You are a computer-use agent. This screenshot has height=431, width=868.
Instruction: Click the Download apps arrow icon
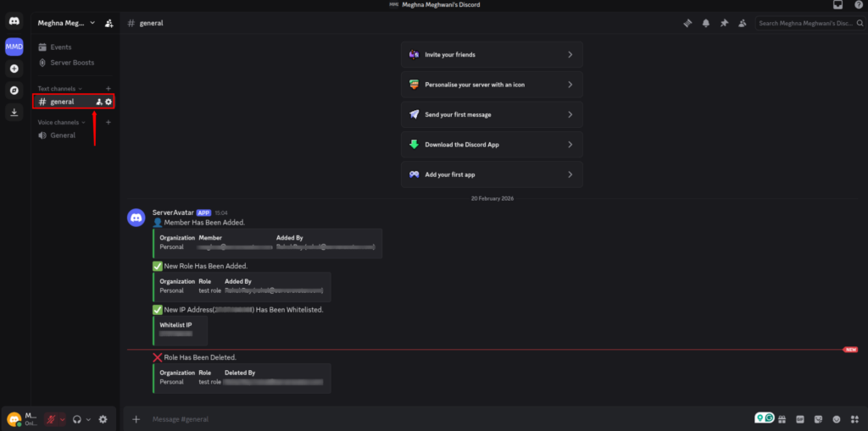tap(14, 113)
